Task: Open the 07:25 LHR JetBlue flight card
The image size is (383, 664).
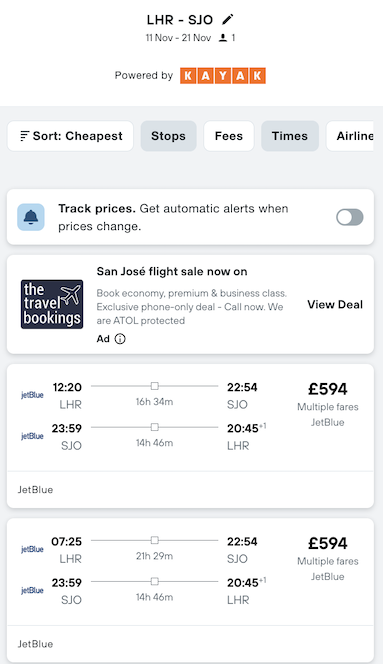Action: point(190,590)
